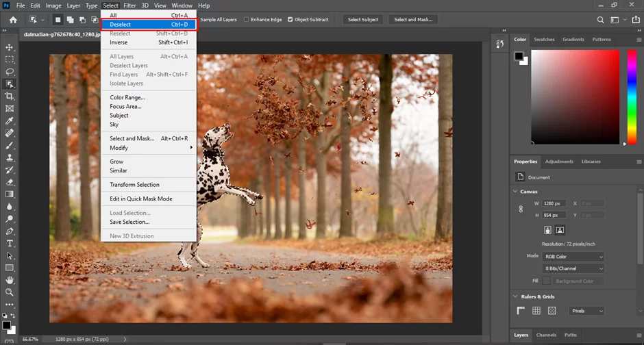
Task: Choose Deselect from the Select menu
Action: click(x=149, y=24)
